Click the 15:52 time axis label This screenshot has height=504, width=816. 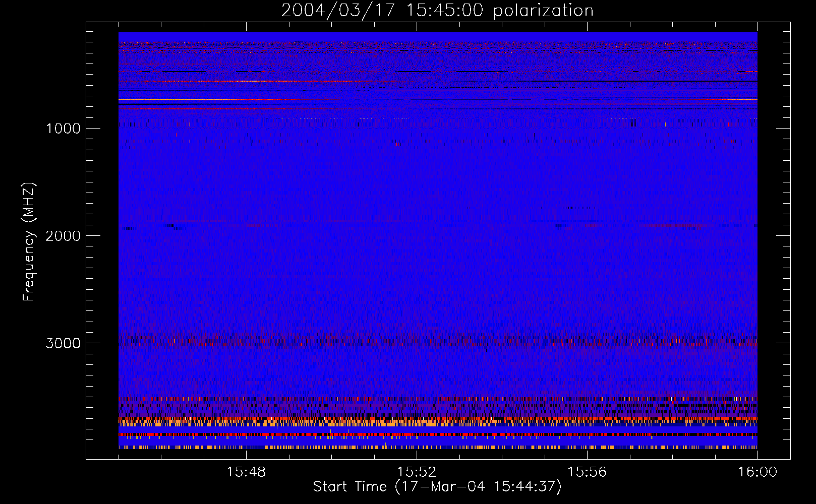tap(417, 472)
